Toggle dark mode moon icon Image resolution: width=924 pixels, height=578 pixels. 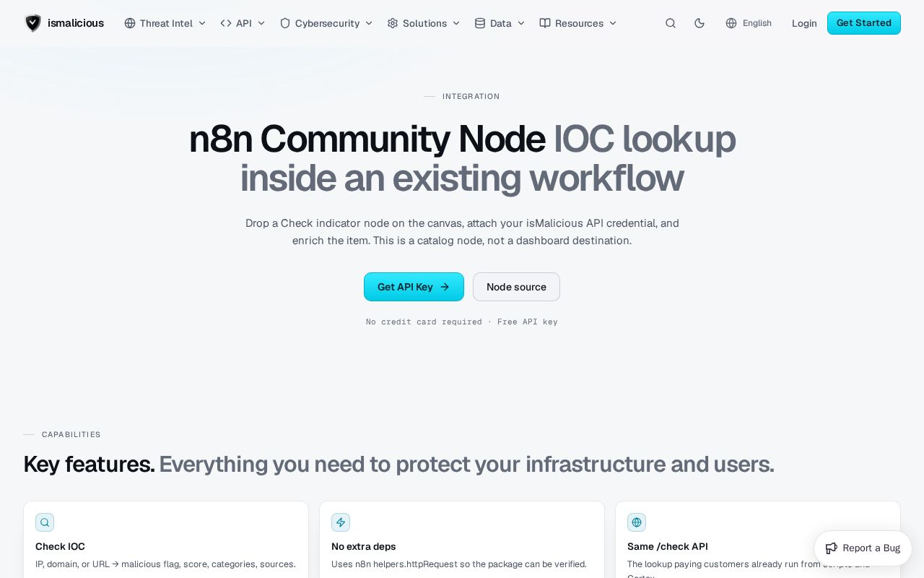(699, 23)
